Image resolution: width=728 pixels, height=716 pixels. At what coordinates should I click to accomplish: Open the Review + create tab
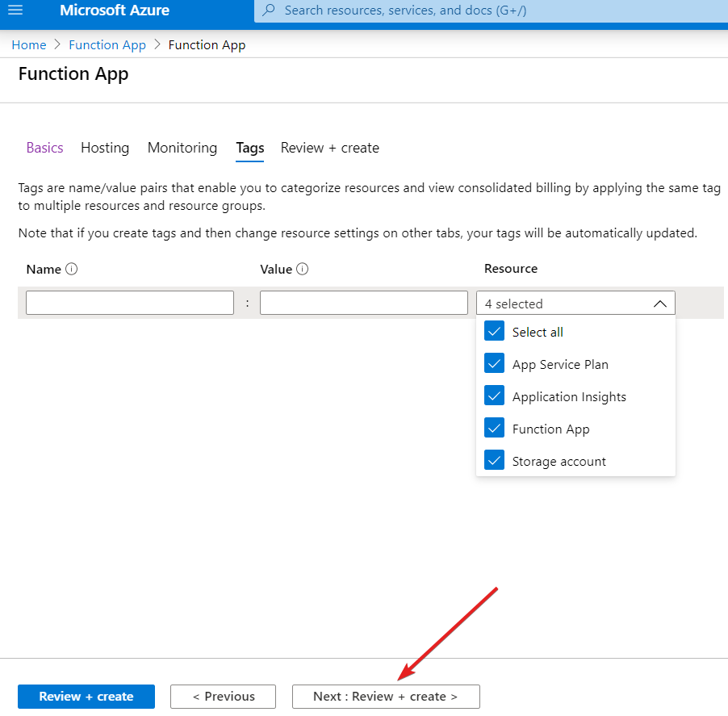pos(329,148)
